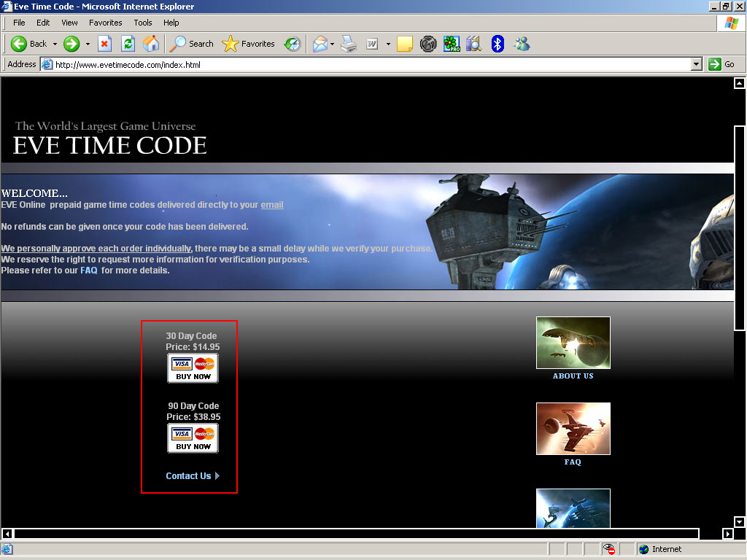
Task: Click the status bar page icon
Action: click(7, 549)
